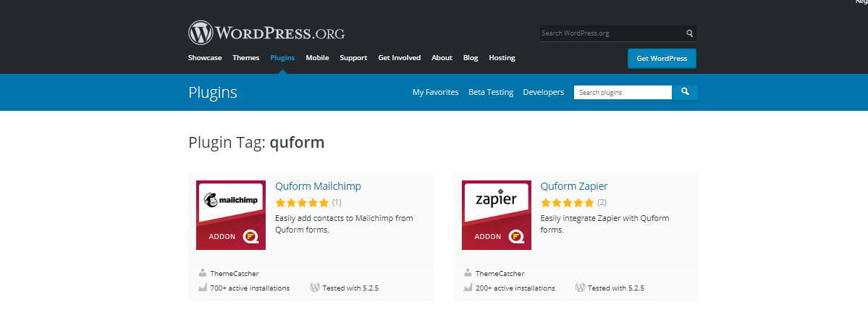
Task: Click WordPress icon in Zapier Tested with
Action: coord(580,288)
